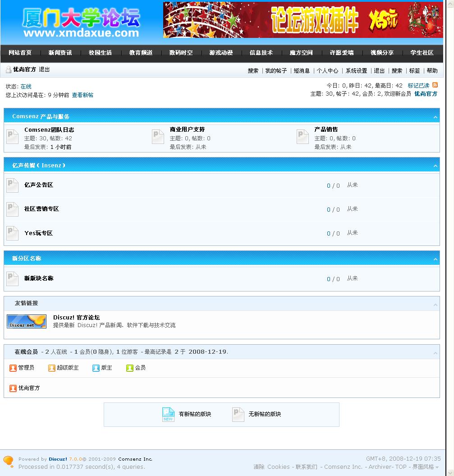Open 短消息 inbox link
Image resolution: width=454 pixels, height=476 pixels.
(x=302, y=71)
